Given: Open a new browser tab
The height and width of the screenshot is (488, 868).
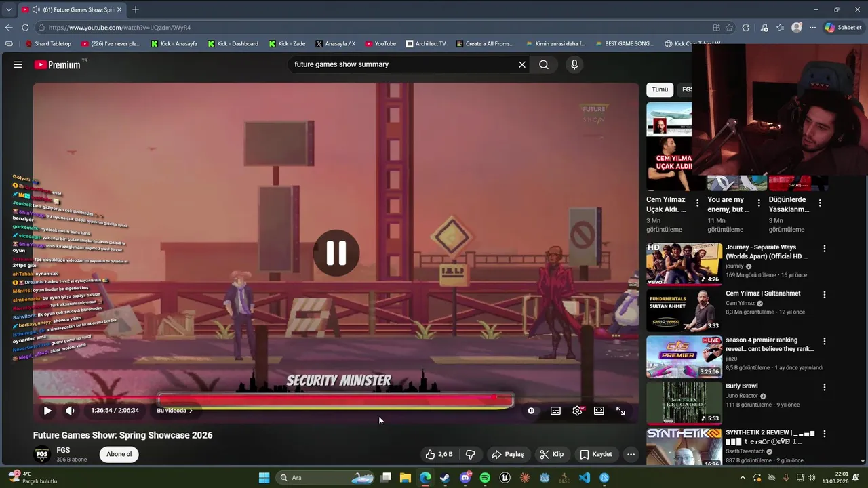Looking at the screenshot, I should pyautogui.click(x=136, y=9).
